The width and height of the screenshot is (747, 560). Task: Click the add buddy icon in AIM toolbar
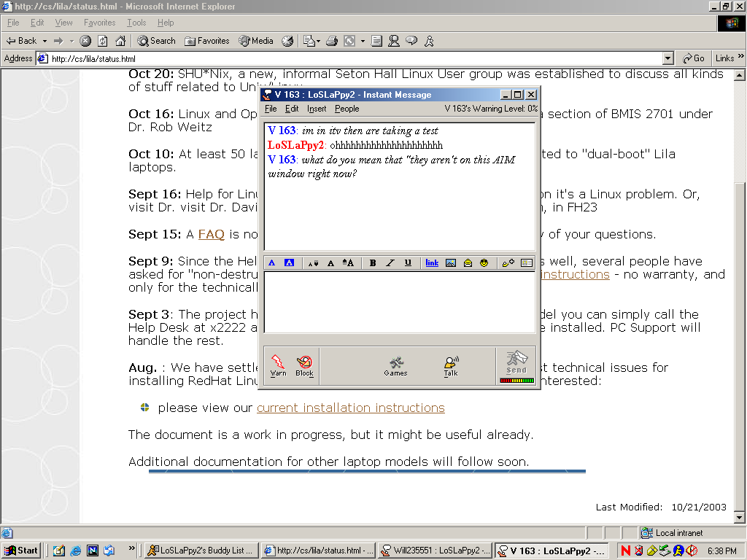click(x=508, y=262)
